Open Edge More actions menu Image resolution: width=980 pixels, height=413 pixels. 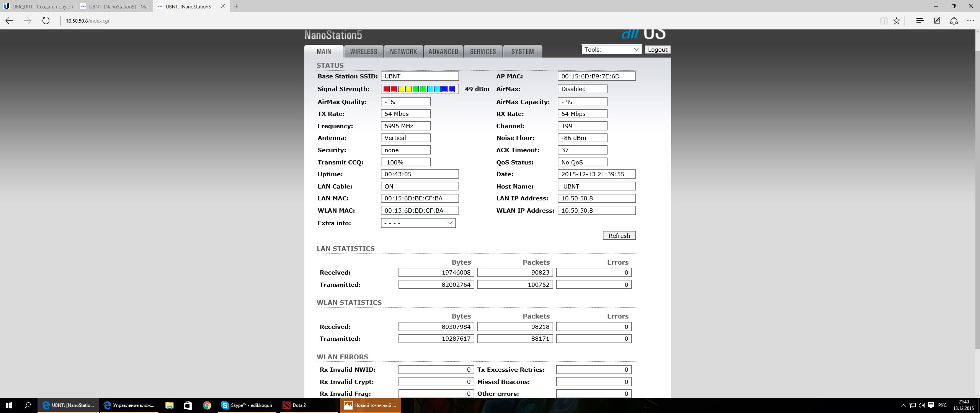[x=971, y=21]
